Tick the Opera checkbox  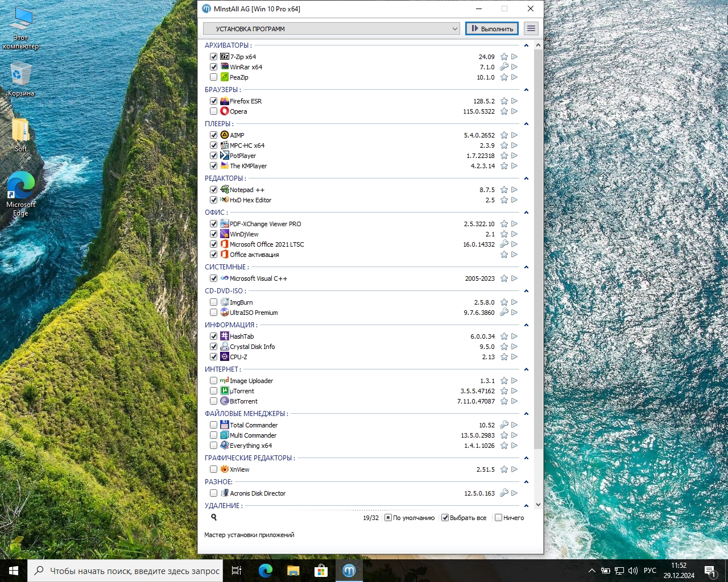(213, 111)
